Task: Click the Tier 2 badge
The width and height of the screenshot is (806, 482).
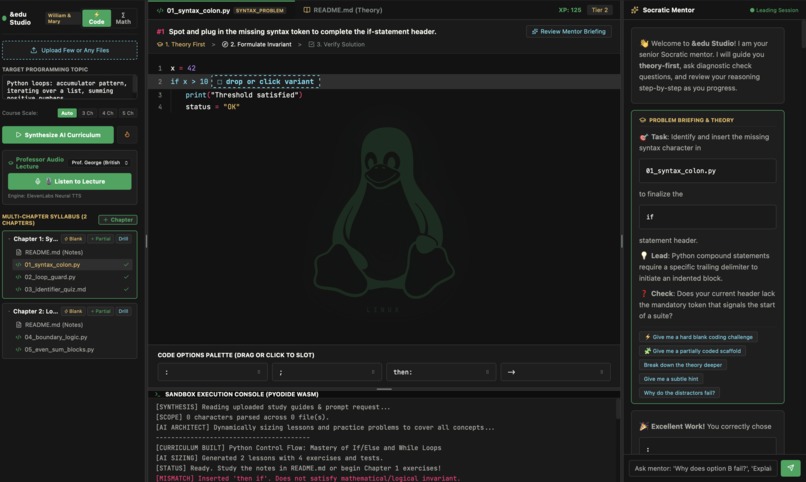Action: 599,10
